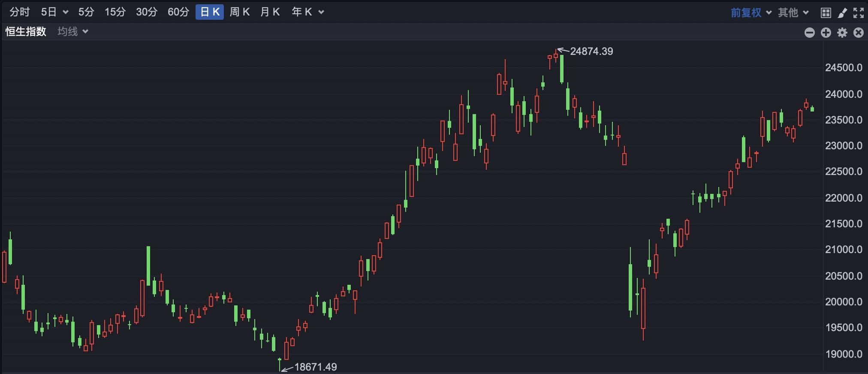Image resolution: width=868 pixels, height=374 pixels.
Task: Open the 其他 options dropdown
Action: pos(793,13)
